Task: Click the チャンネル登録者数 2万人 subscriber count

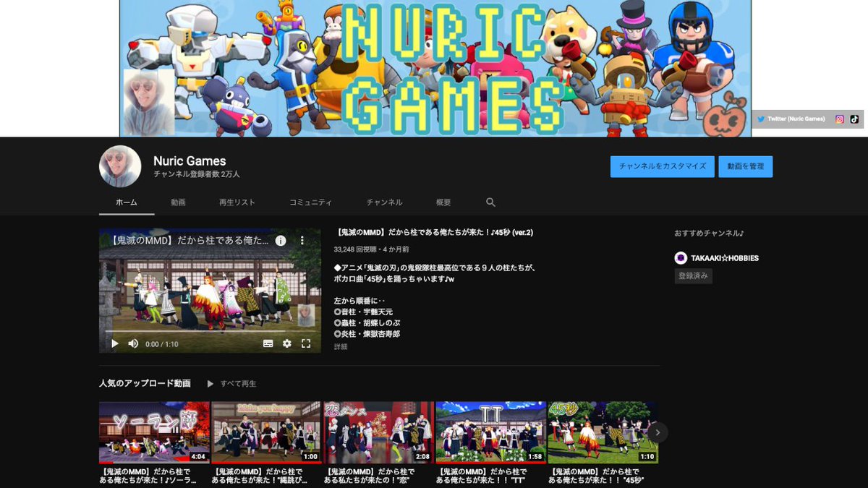Action: pyautogui.click(x=197, y=175)
